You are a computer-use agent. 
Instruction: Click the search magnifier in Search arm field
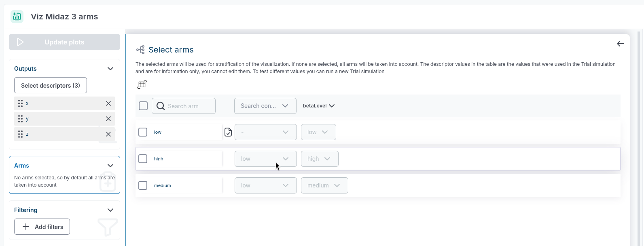160,106
